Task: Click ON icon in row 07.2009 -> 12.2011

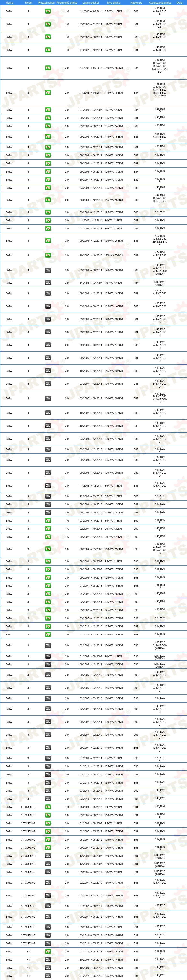Action: (48, 758)
